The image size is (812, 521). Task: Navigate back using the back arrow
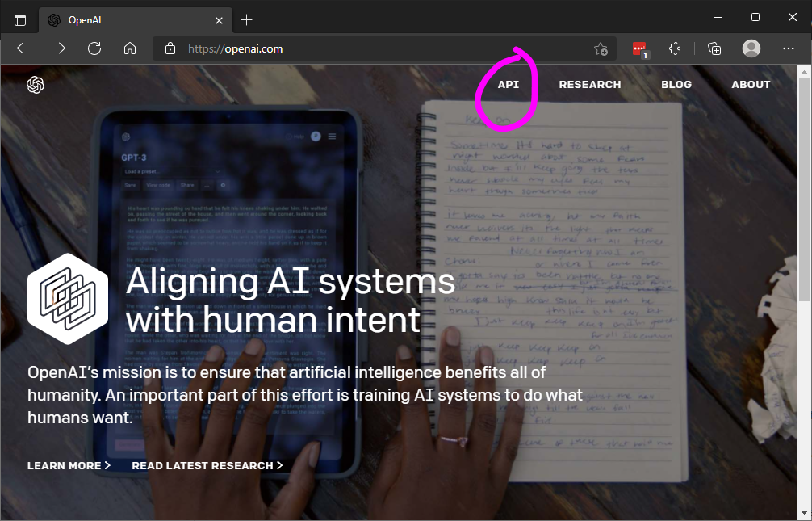(23, 48)
